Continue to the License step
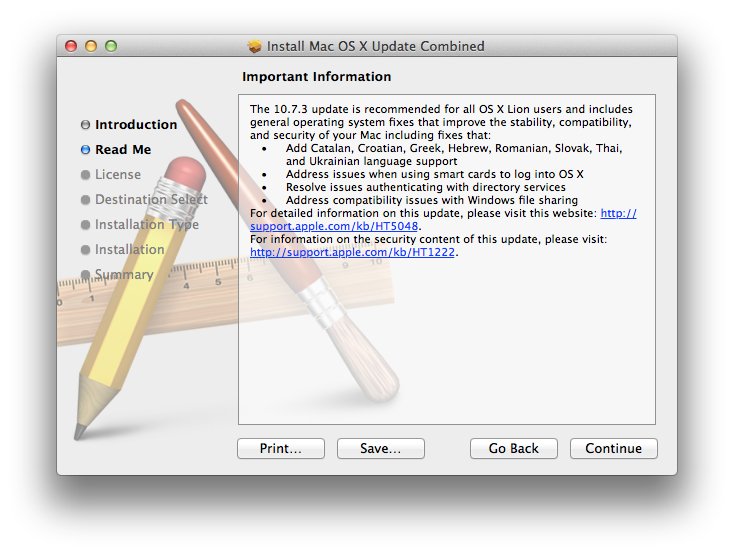 [x=613, y=448]
